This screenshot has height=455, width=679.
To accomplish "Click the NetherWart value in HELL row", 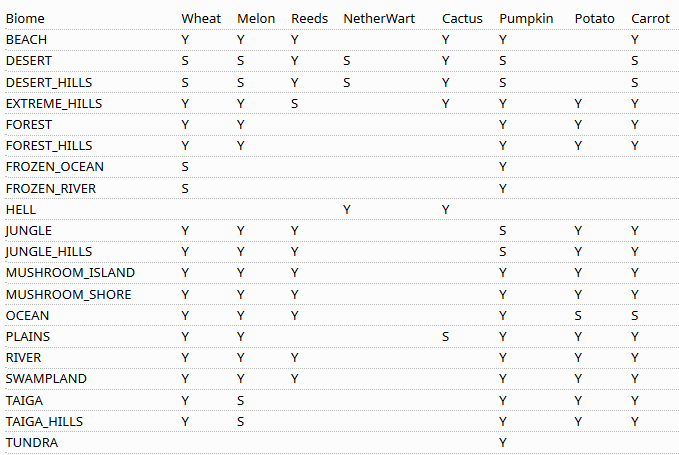I will tap(347, 209).
